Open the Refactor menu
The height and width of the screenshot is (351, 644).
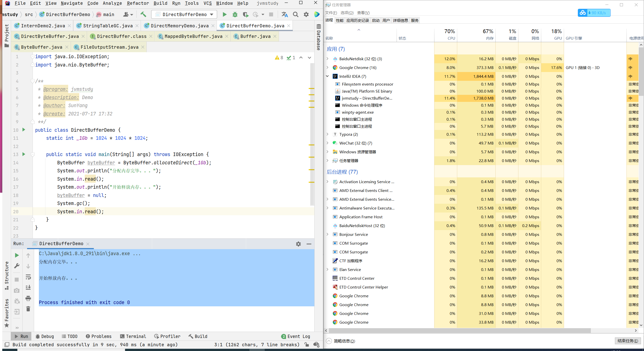[x=138, y=3]
